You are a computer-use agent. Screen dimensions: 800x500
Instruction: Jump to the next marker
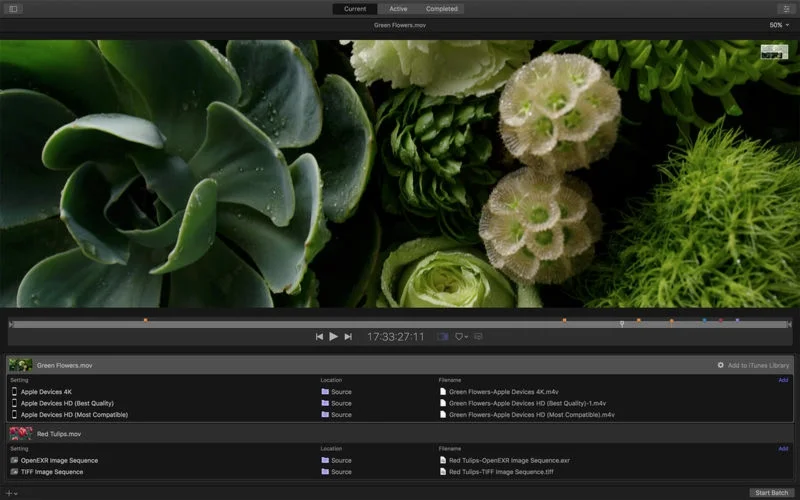click(x=348, y=337)
